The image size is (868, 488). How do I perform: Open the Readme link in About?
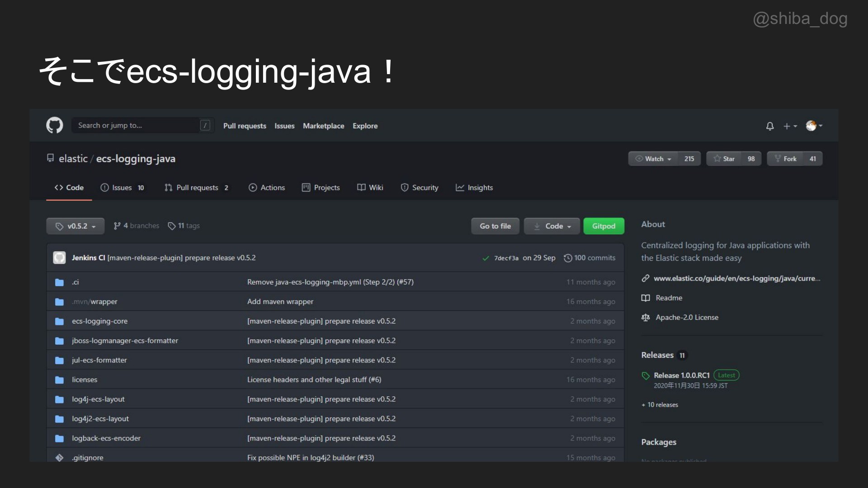[x=669, y=298]
